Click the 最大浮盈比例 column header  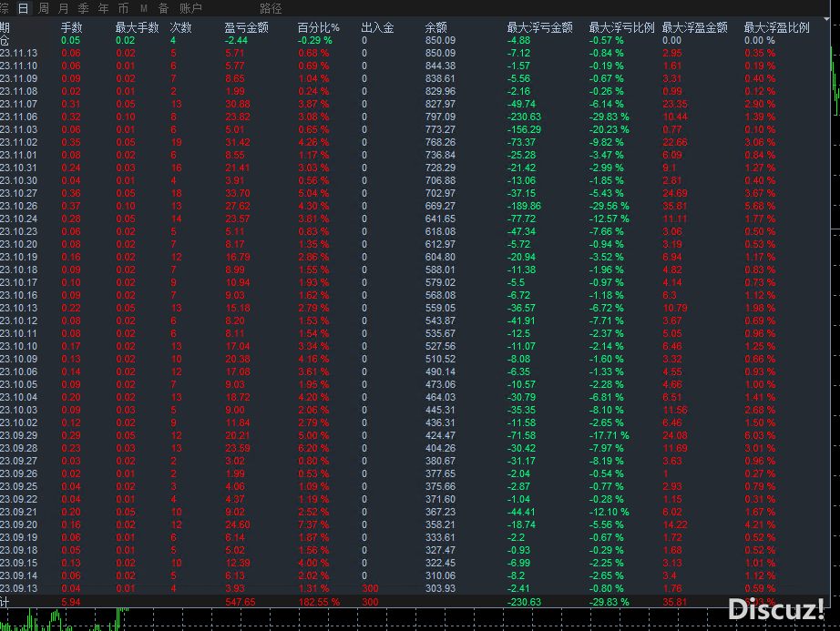776,28
